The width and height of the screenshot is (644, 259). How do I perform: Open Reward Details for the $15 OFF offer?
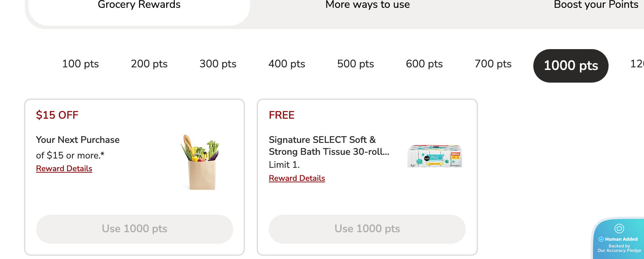(64, 168)
